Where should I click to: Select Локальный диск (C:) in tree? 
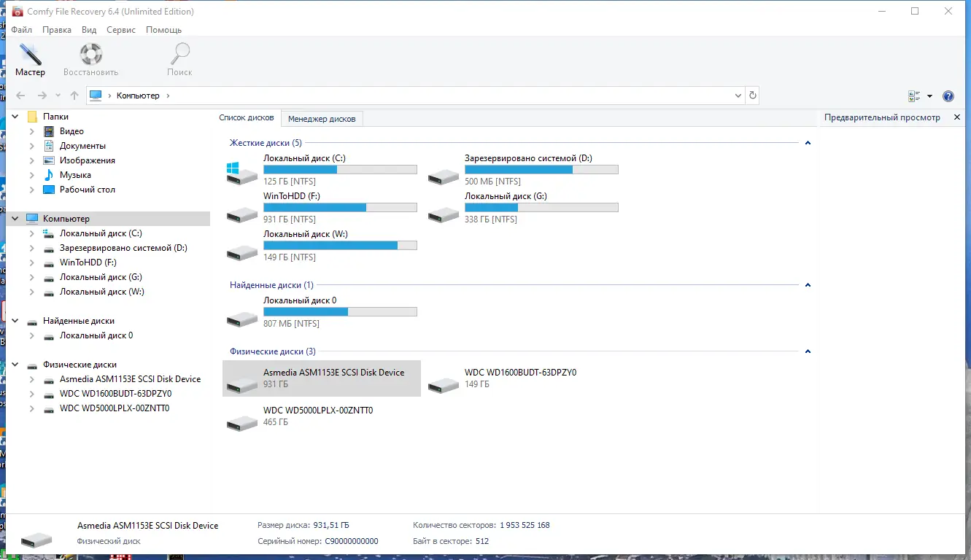tap(101, 233)
